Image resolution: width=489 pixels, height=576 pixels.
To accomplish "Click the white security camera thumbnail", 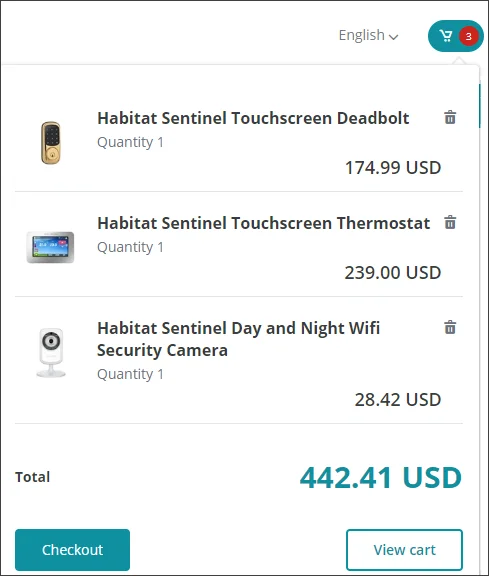I will click(51, 352).
